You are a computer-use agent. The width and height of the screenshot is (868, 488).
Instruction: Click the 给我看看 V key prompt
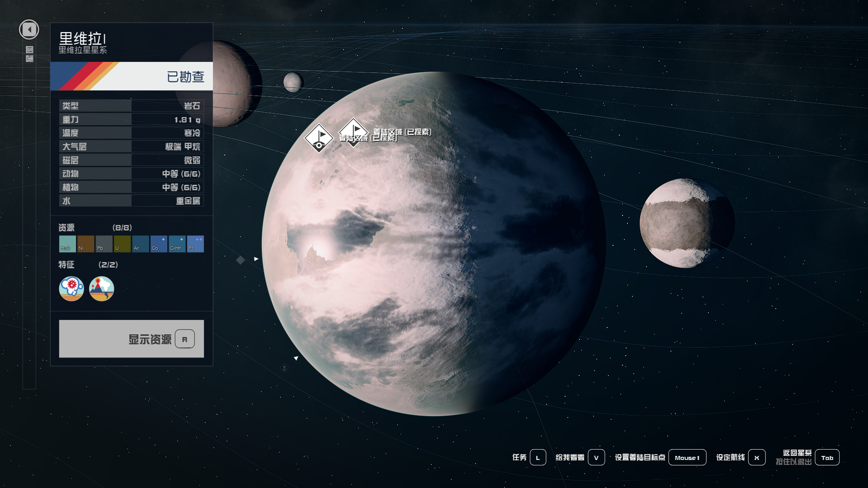(x=596, y=457)
